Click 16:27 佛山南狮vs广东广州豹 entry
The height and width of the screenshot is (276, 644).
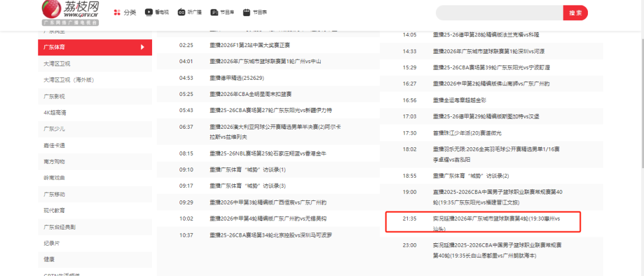point(491,84)
